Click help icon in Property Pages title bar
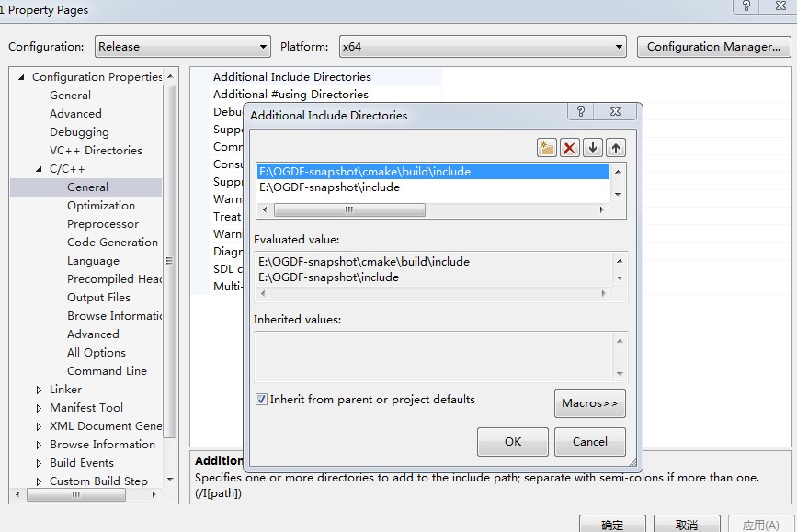This screenshot has width=797, height=532. coord(746,6)
